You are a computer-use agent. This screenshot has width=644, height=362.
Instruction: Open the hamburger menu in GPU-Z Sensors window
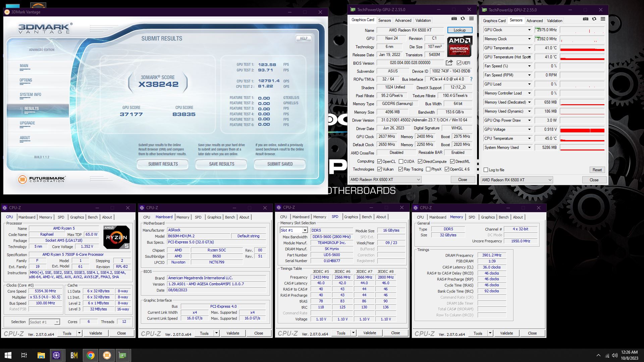[x=603, y=19]
